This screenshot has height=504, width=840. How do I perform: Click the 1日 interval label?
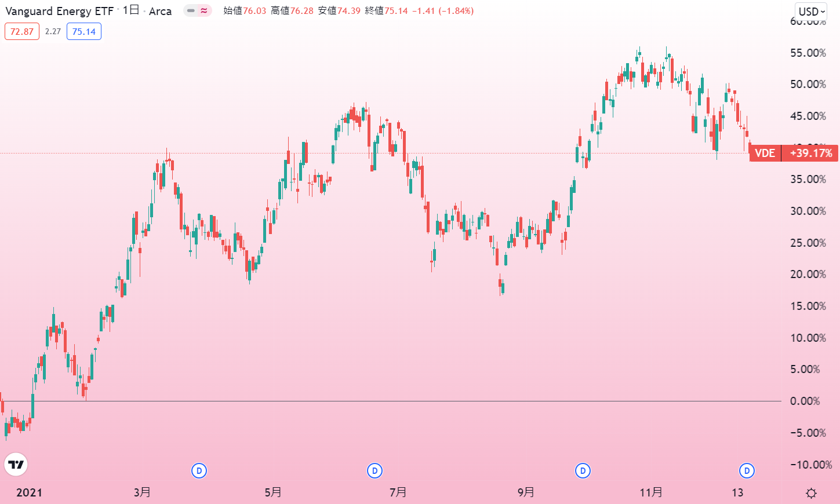[x=130, y=10]
